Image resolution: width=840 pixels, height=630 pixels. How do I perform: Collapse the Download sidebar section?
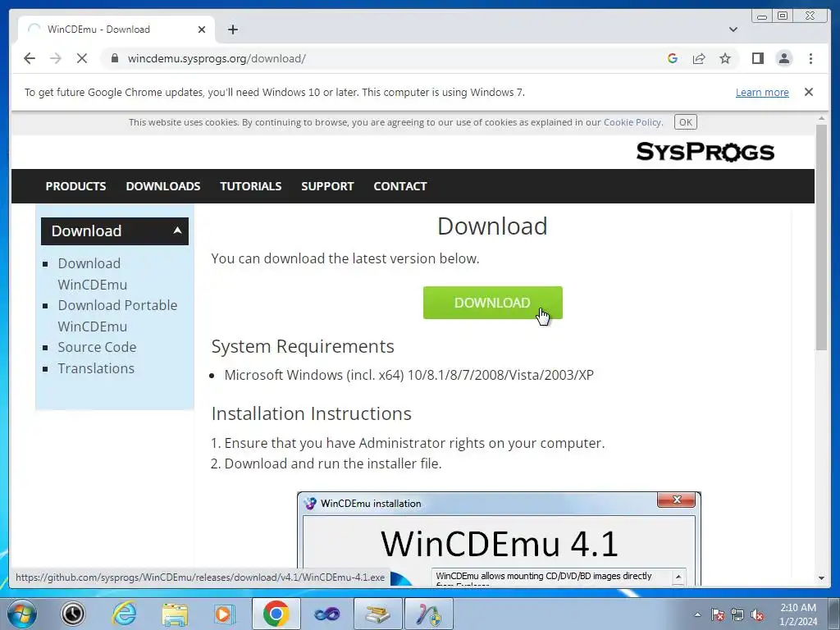pyautogui.click(x=115, y=231)
